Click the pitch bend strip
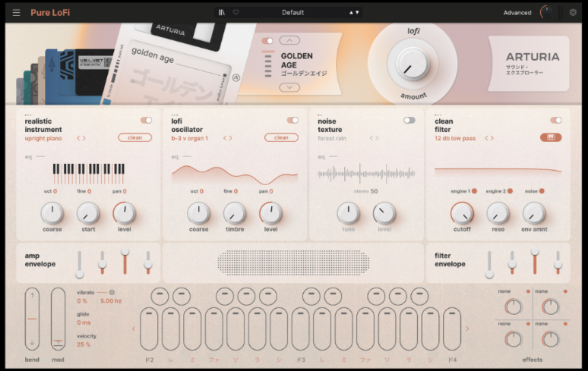 (x=32, y=319)
